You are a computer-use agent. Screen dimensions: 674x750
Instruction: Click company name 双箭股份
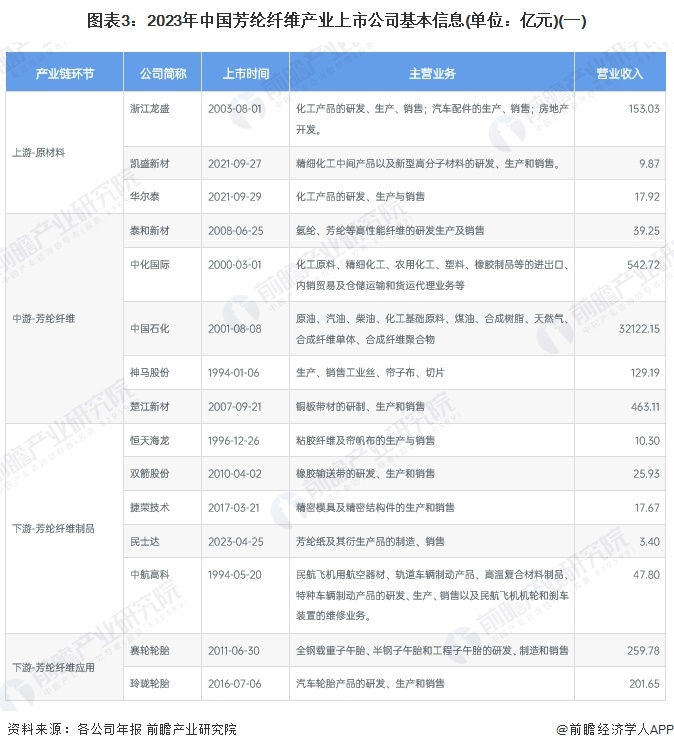(150, 474)
